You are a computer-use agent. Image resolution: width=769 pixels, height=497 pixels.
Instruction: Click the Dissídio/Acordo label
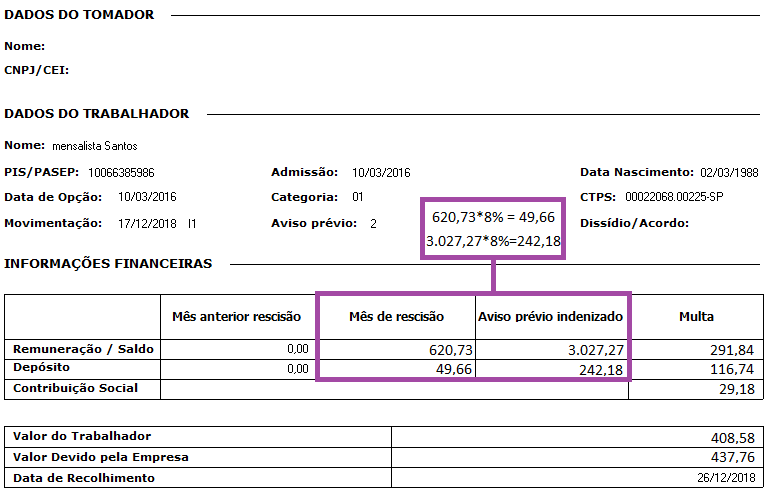[634, 223]
